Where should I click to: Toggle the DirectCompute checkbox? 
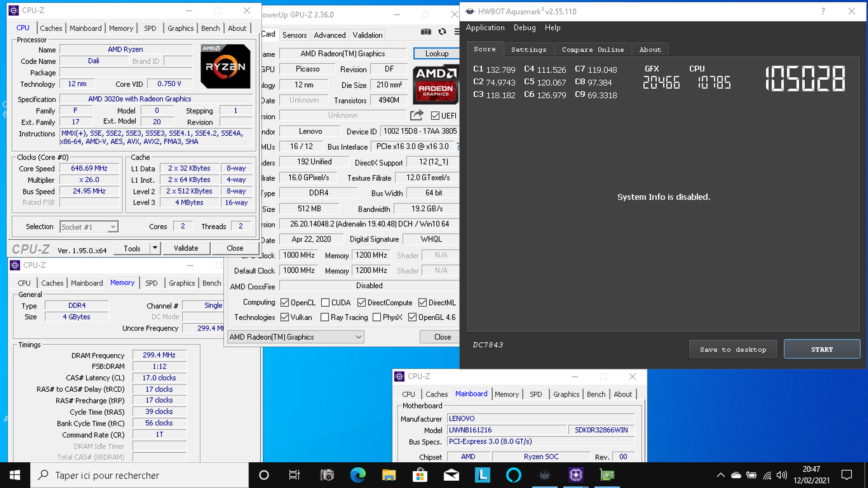[x=361, y=303]
